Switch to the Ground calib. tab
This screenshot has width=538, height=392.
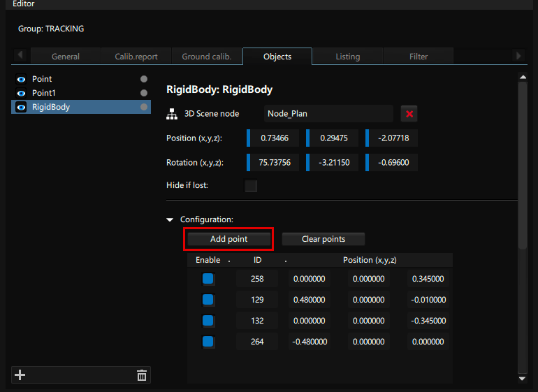click(207, 57)
